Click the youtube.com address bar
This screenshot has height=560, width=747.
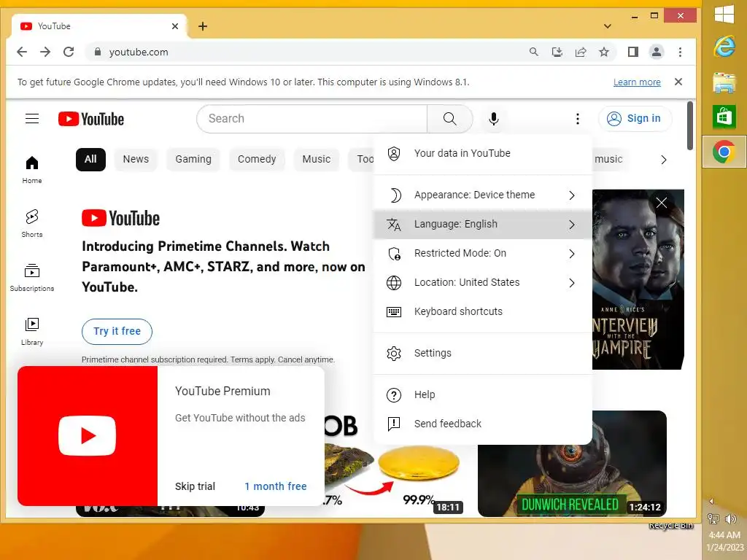pos(305,52)
